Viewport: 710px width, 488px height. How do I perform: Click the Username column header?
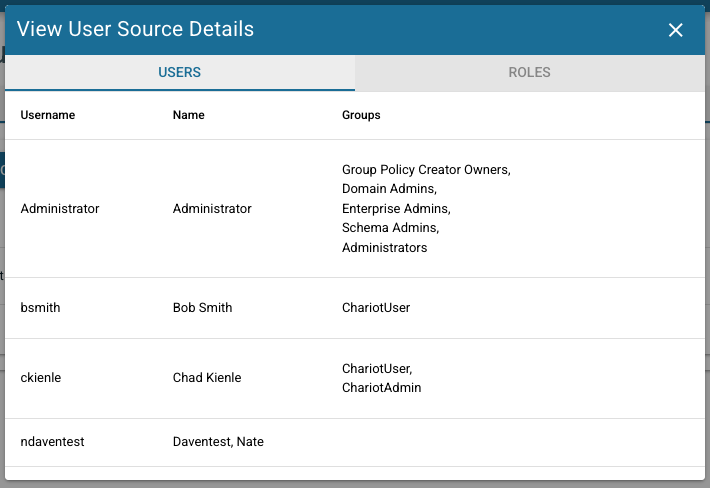coord(48,115)
